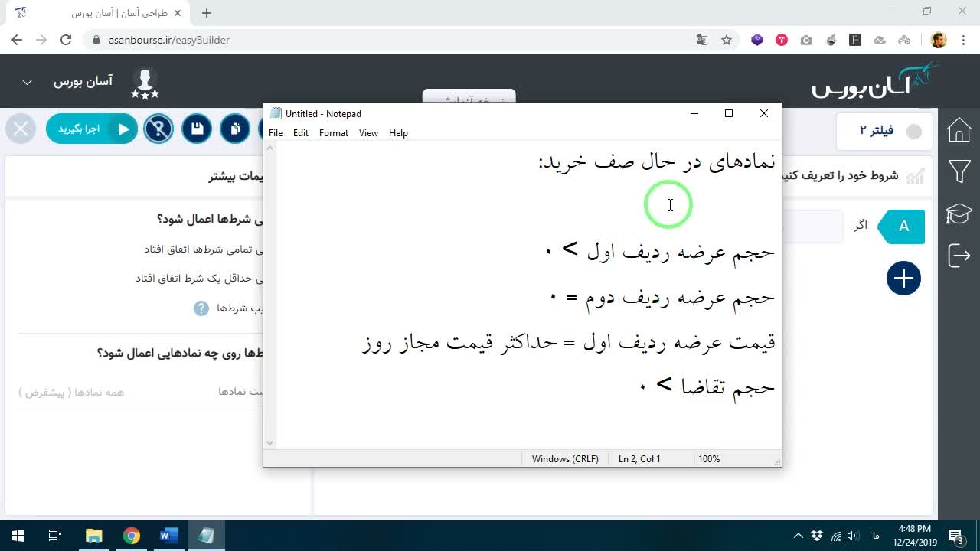Select condition tag A

pos(903,227)
